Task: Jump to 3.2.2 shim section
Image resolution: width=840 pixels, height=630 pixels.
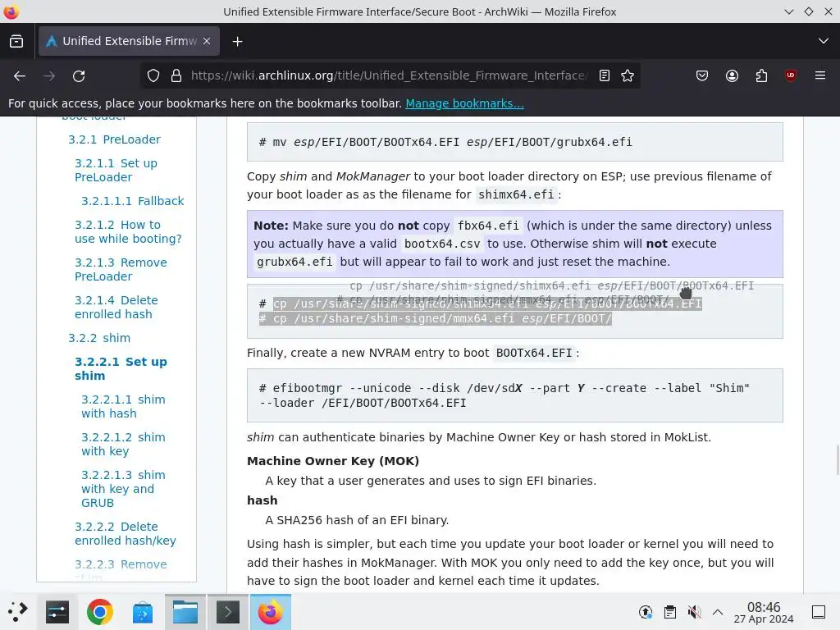Action: click(99, 338)
